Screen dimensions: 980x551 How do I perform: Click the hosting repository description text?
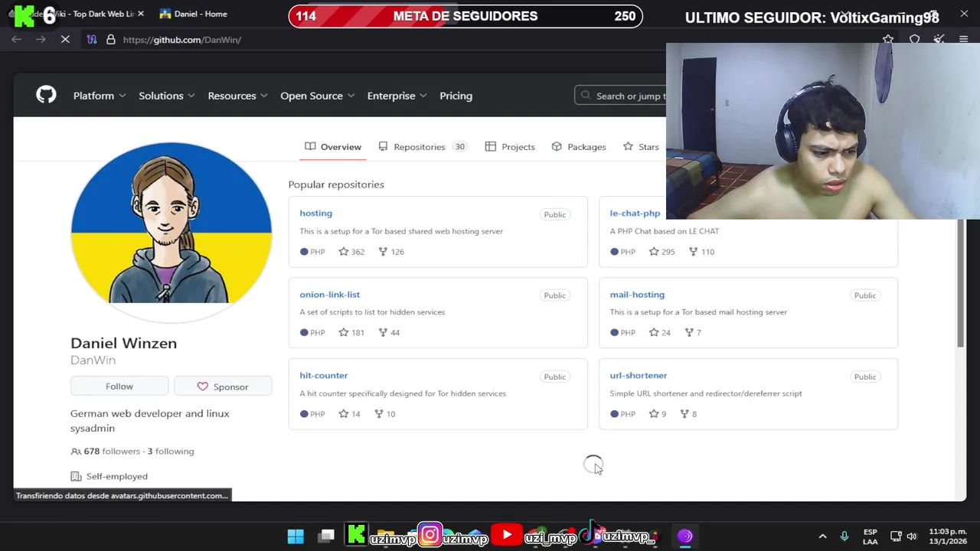coord(401,231)
